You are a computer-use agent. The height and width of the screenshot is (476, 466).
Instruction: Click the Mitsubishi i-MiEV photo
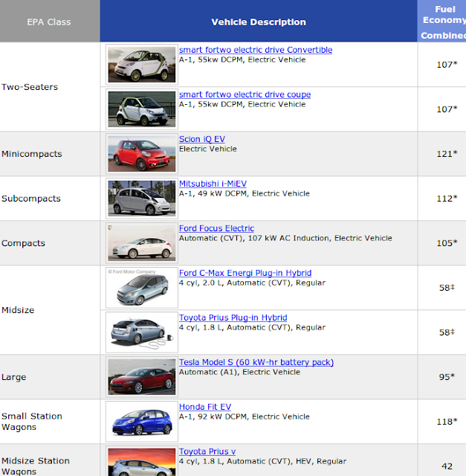coord(142,199)
